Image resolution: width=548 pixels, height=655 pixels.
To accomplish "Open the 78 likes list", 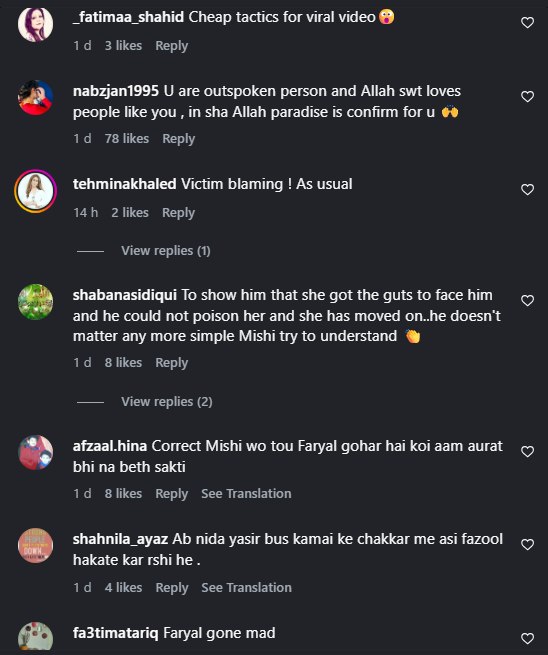I will (127, 139).
